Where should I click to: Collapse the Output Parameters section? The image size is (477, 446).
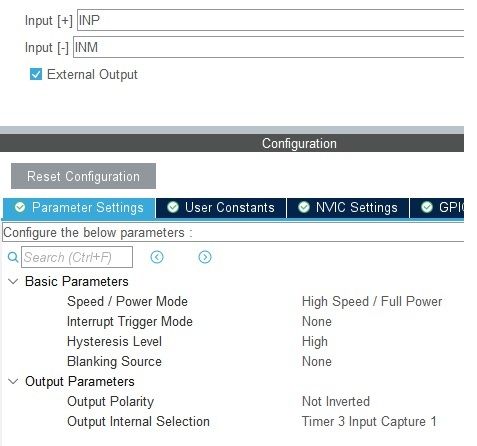[13, 381]
